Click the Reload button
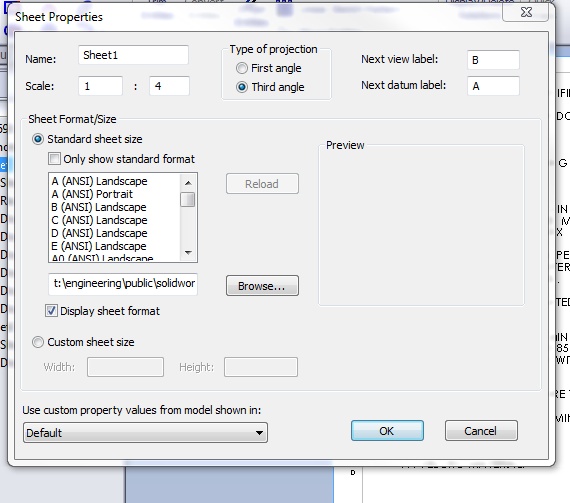Screen dimensions: 570x503 (x=262, y=184)
